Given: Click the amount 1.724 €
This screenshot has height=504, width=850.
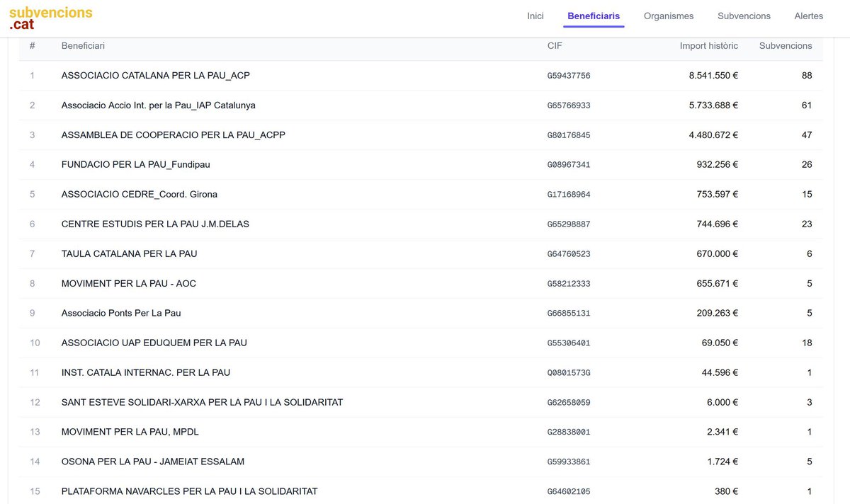Looking at the screenshot, I should [722, 462].
